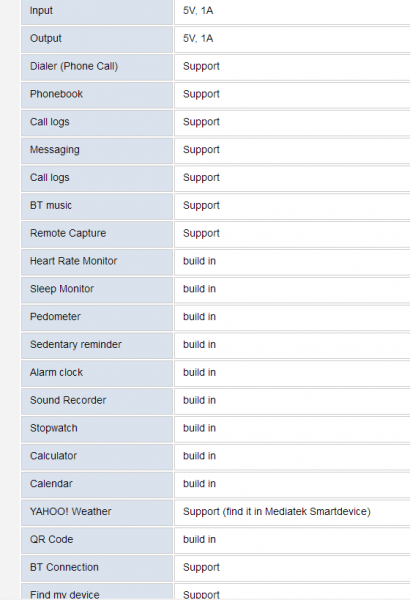The height and width of the screenshot is (600, 410).
Task: Select the Alarm clock cell
Action: [97, 373]
